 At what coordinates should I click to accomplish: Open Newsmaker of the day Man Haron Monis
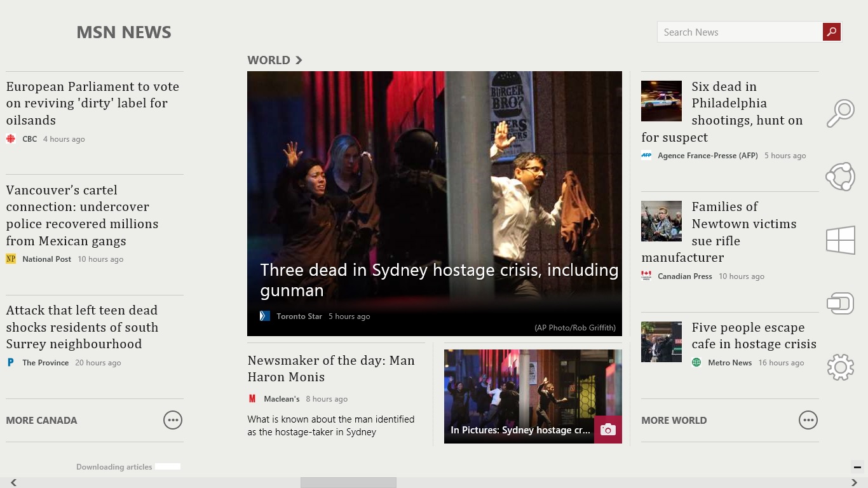click(331, 369)
